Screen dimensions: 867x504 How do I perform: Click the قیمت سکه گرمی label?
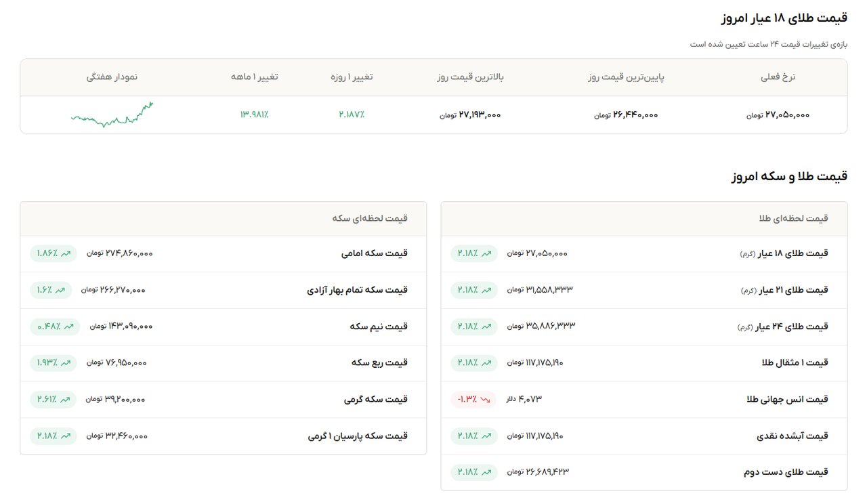(376, 400)
